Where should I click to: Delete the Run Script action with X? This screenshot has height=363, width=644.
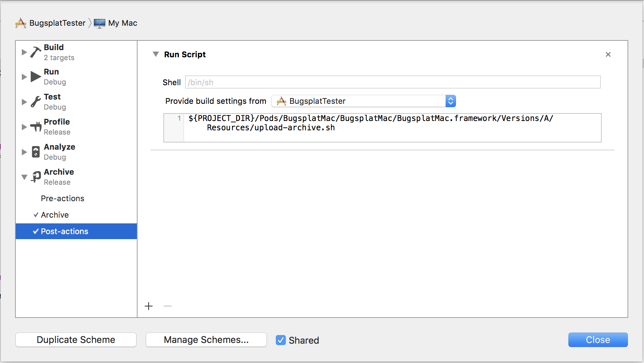[608, 54]
